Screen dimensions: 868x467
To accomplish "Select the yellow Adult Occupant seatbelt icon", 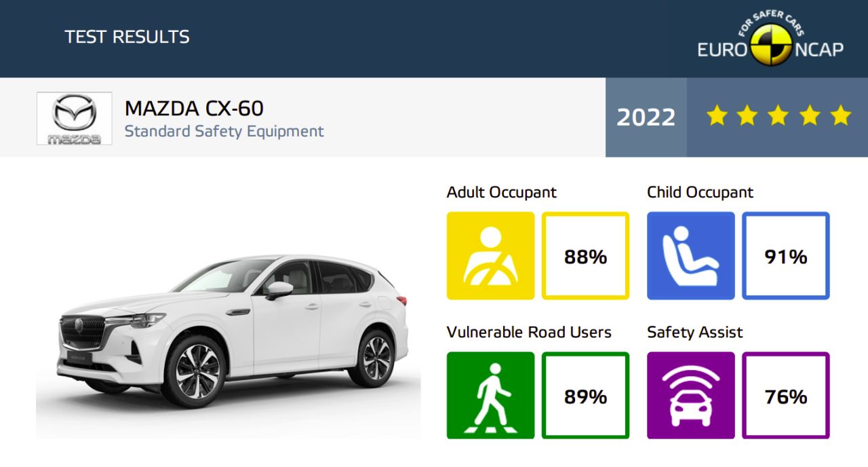I will (x=490, y=256).
